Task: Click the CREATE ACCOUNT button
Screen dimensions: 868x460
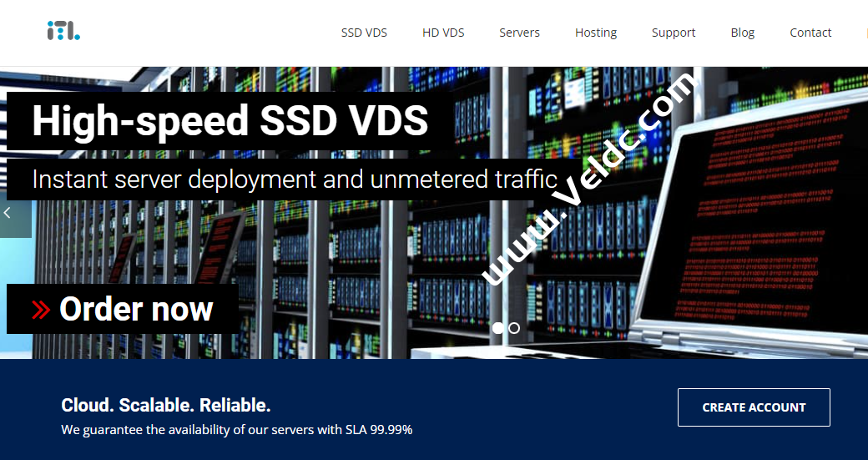Action: [754, 407]
